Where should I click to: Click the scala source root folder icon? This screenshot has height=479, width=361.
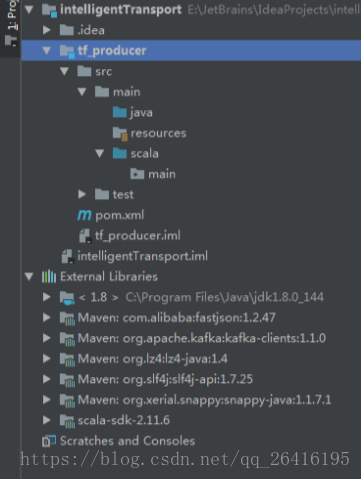120,153
